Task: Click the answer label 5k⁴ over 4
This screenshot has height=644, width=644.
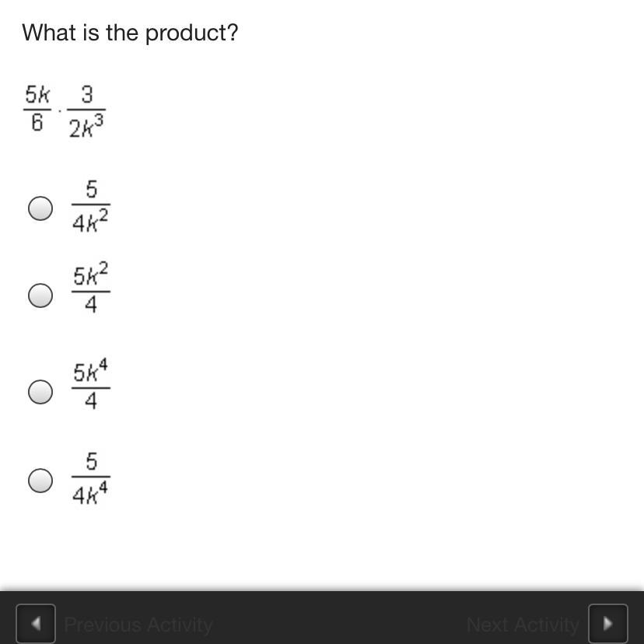Action: pos(91,384)
